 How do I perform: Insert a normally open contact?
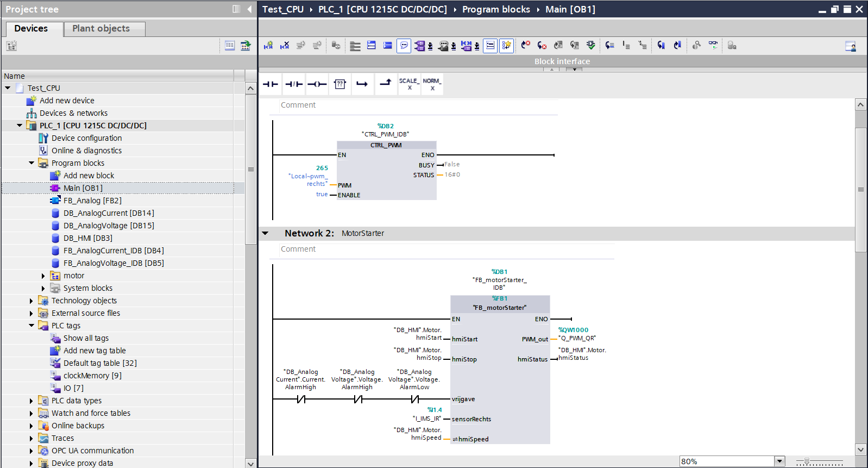coord(270,84)
